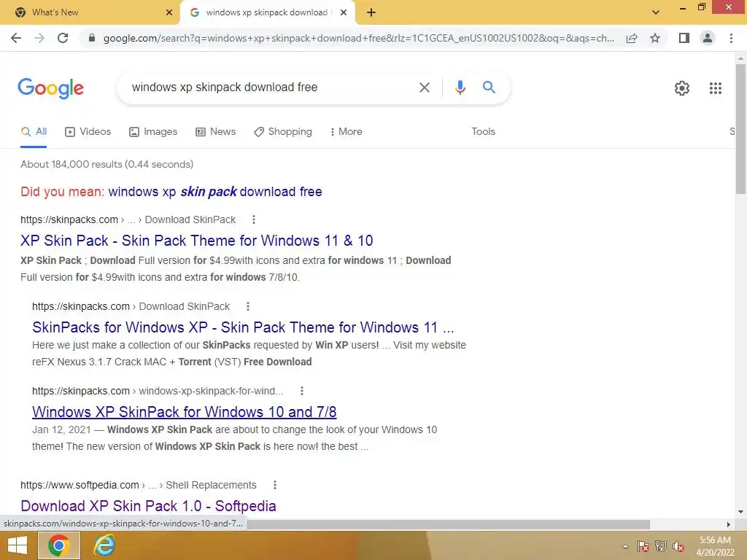
Task: Expand the More search filters
Action: (x=347, y=131)
